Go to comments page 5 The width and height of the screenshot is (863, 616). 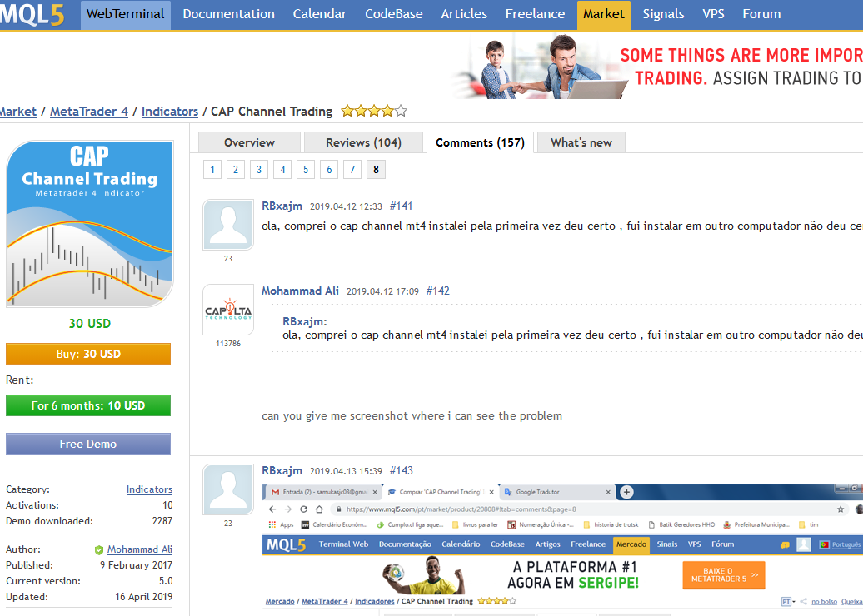point(306,170)
